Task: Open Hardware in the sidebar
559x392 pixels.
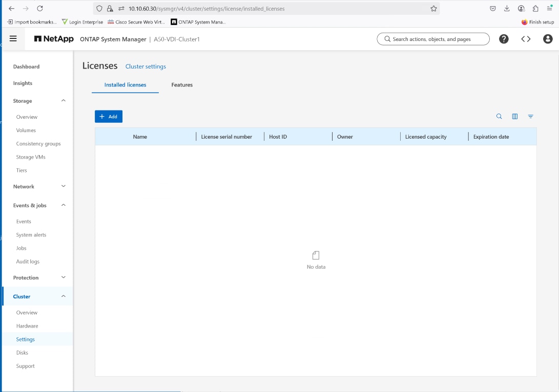Action: point(27,326)
